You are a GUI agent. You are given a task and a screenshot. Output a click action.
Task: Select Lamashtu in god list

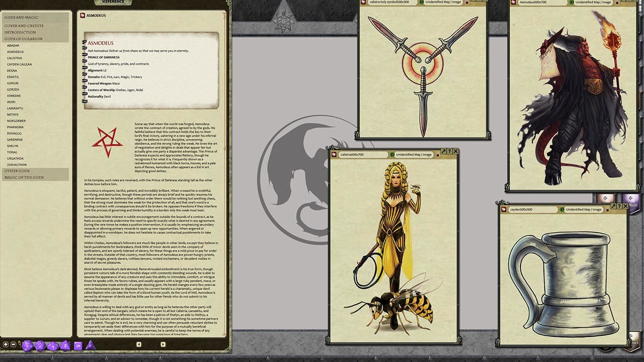point(15,108)
